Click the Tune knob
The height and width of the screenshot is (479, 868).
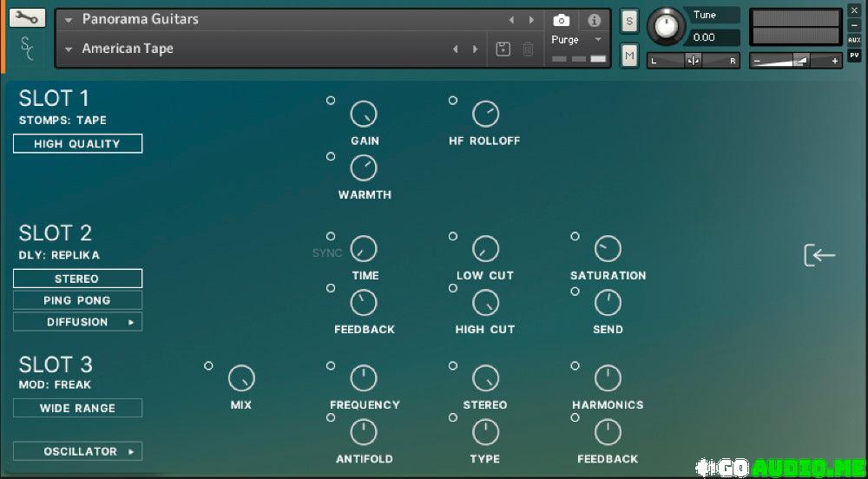pyautogui.click(x=666, y=26)
